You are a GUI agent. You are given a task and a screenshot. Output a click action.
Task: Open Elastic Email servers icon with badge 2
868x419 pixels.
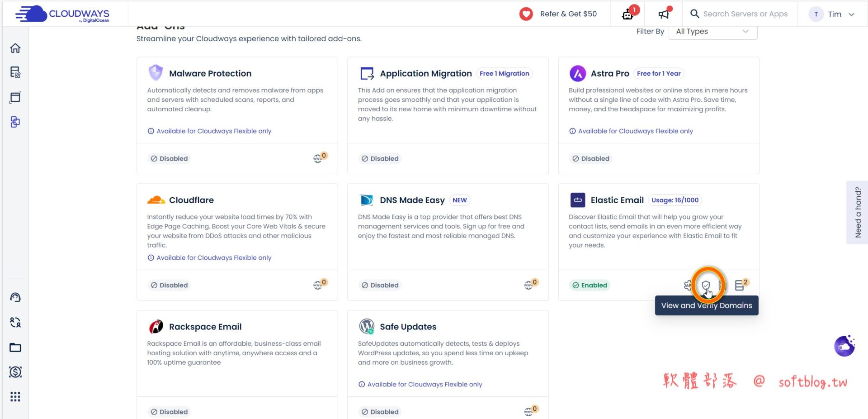[x=740, y=285]
